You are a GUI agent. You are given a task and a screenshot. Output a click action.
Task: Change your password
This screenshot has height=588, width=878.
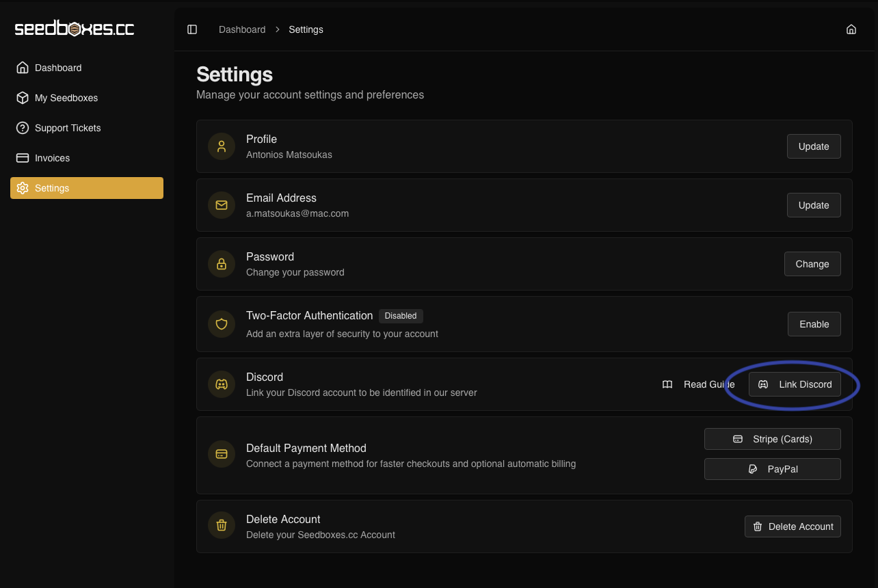tap(812, 264)
